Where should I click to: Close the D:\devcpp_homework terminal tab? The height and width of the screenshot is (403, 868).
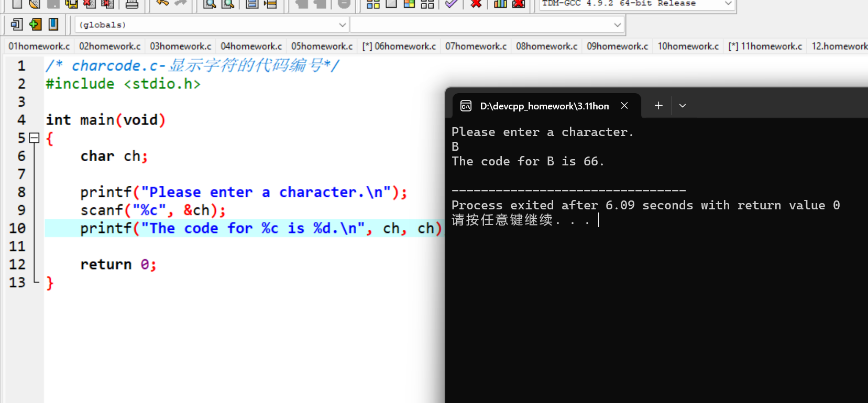[624, 106]
